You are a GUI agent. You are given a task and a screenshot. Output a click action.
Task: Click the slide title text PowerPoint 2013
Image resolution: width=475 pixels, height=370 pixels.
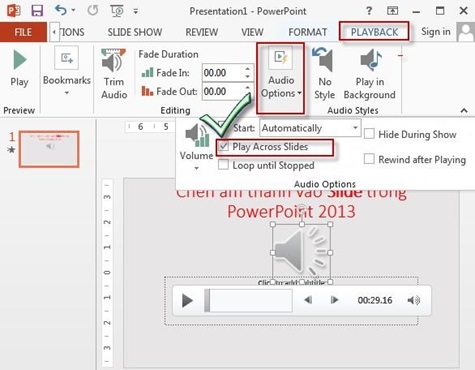[x=291, y=211]
